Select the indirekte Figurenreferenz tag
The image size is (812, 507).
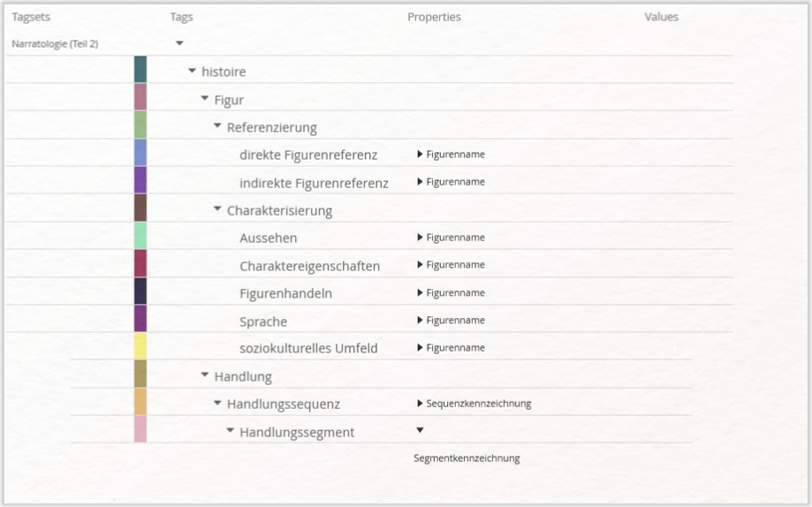(x=314, y=184)
